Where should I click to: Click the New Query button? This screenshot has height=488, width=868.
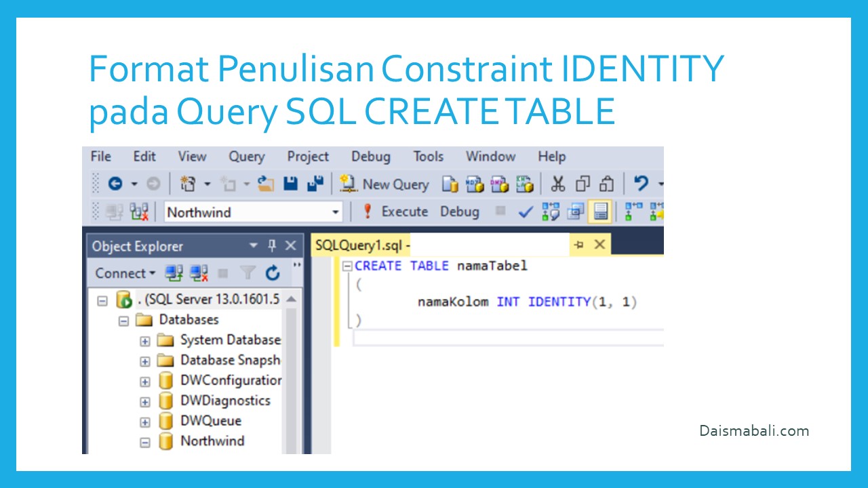tap(384, 184)
